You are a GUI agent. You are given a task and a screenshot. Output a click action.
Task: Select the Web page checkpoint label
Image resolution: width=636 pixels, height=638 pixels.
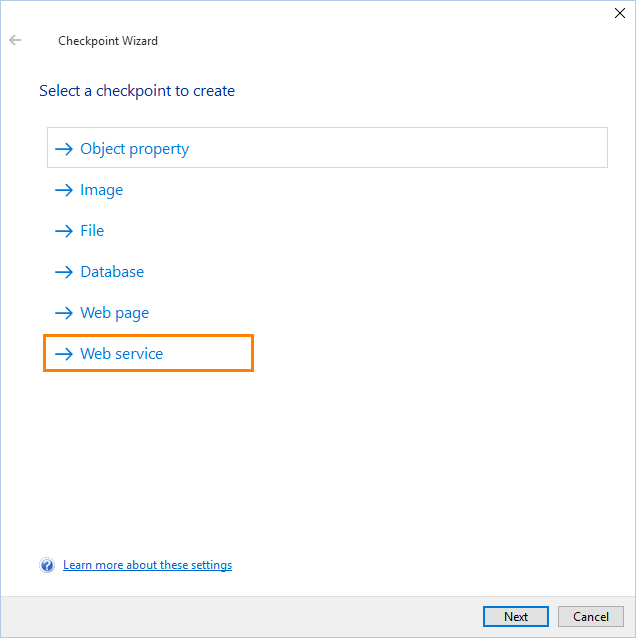tap(114, 313)
